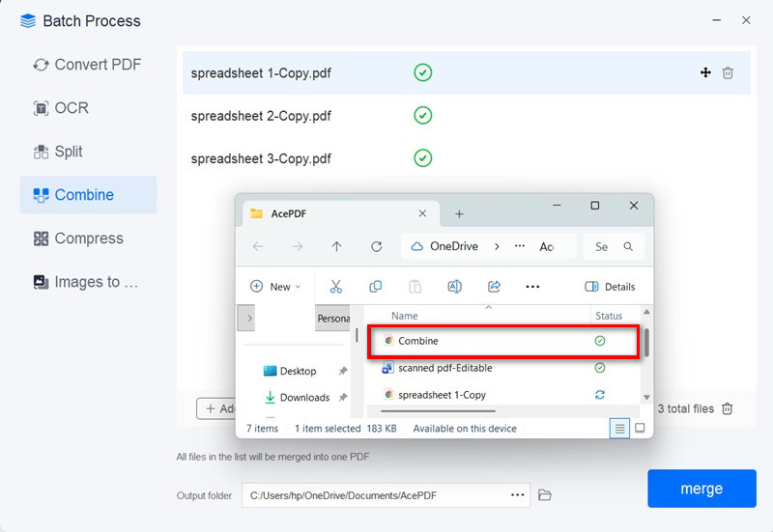Close the AcePDF tab in File Explorer
The height and width of the screenshot is (532, 773).
pyautogui.click(x=422, y=213)
